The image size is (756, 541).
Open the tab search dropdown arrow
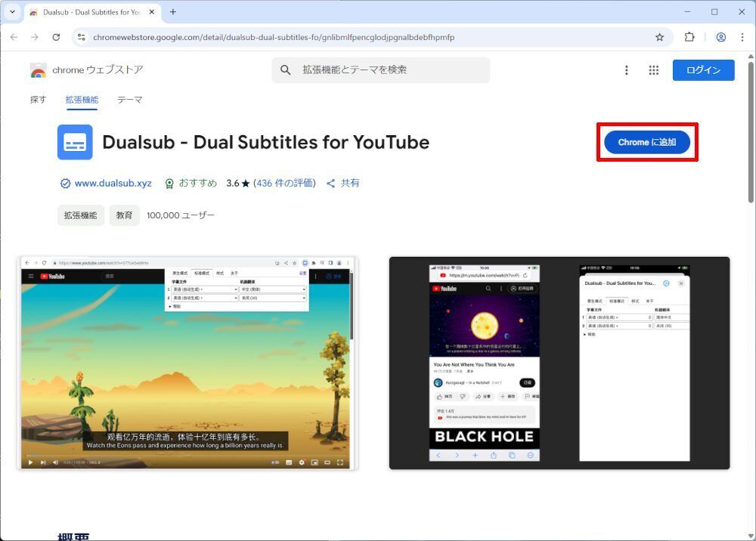click(12, 12)
